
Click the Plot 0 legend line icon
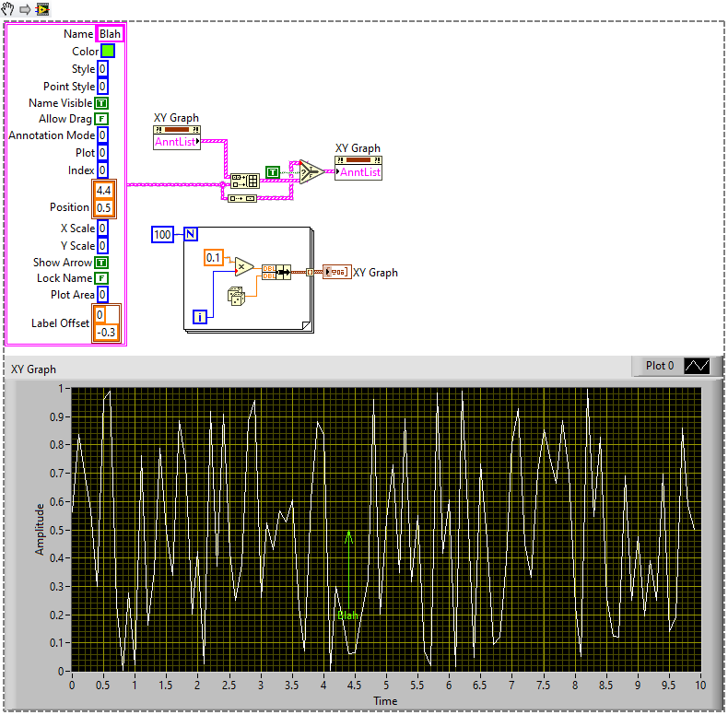[x=697, y=366]
